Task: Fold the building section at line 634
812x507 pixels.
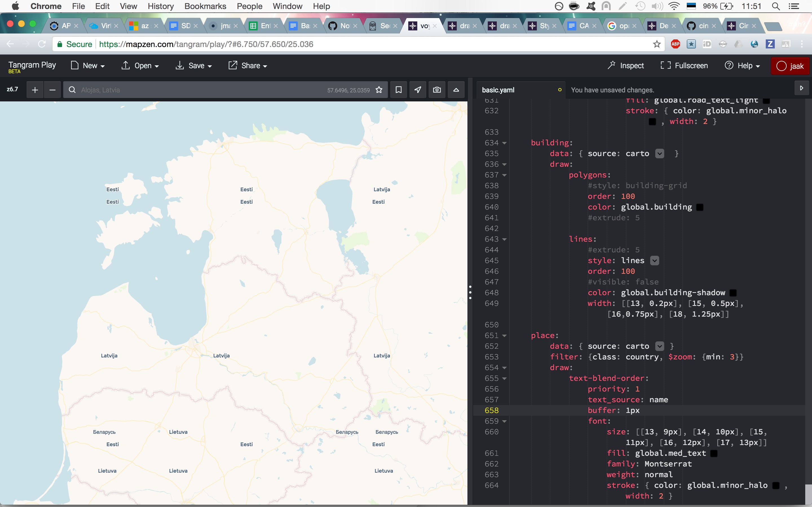Action: 504,143
